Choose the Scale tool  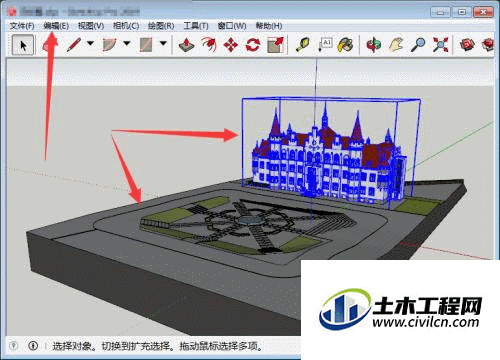275,45
